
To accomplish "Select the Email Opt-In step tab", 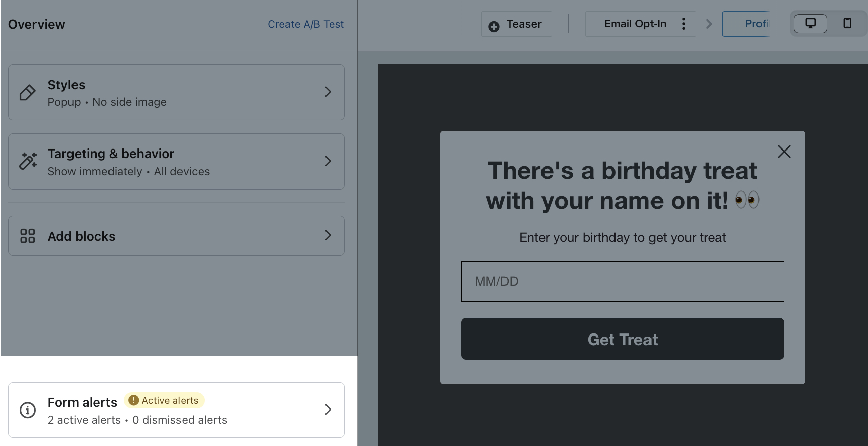I will point(634,24).
